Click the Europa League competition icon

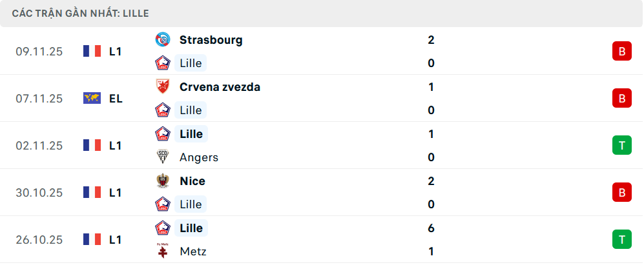92,99
